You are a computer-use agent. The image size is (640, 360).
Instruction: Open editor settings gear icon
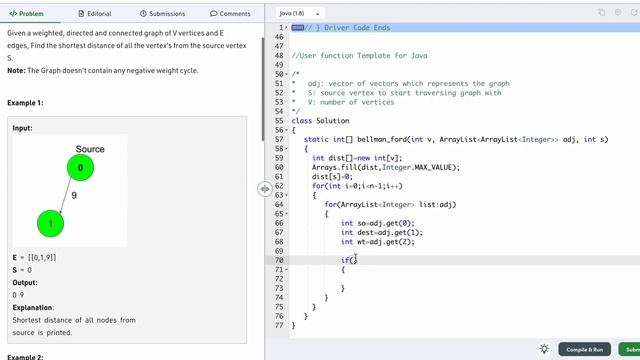point(618,13)
